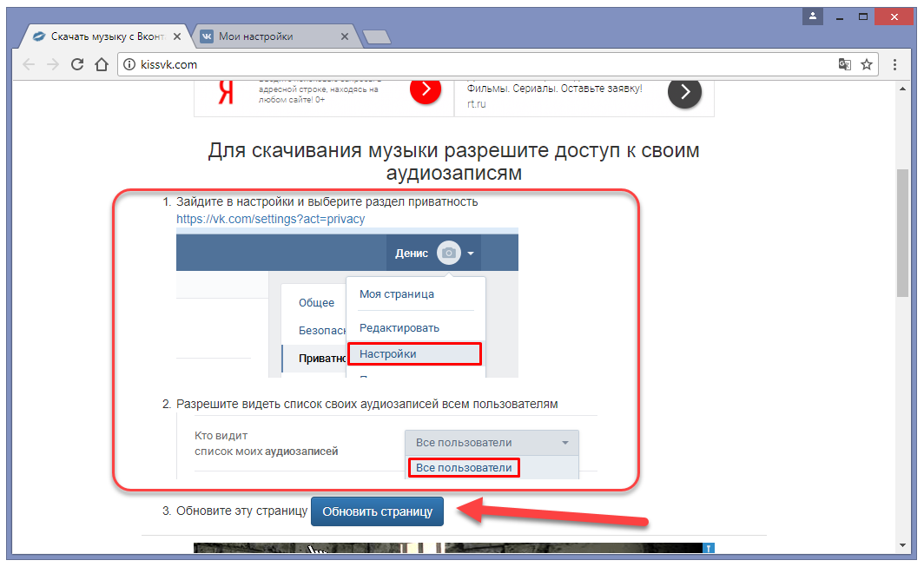The height and width of the screenshot is (567, 924).
Task: Open a new browser tab
Action: tap(376, 36)
